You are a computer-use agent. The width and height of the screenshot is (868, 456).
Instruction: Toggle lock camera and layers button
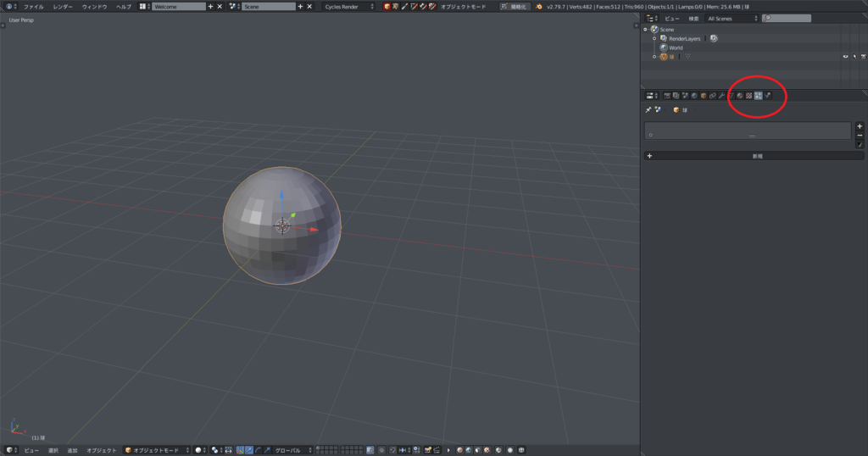tap(370, 450)
